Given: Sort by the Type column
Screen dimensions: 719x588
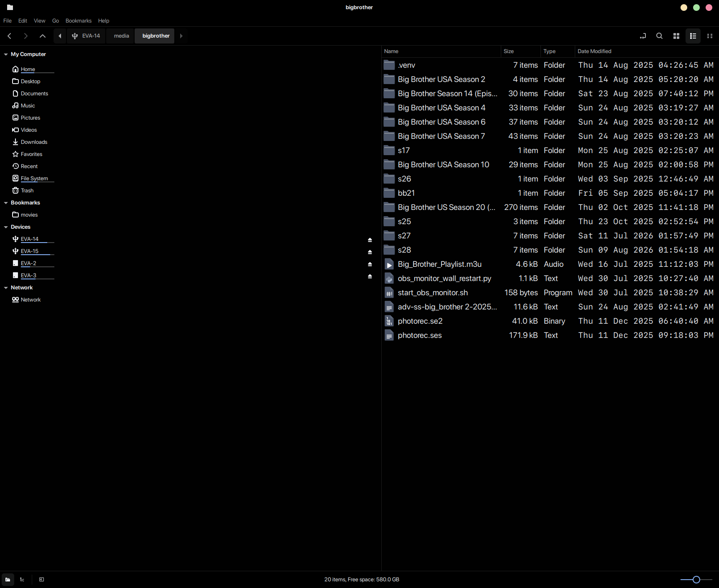Looking at the screenshot, I should [558, 51].
